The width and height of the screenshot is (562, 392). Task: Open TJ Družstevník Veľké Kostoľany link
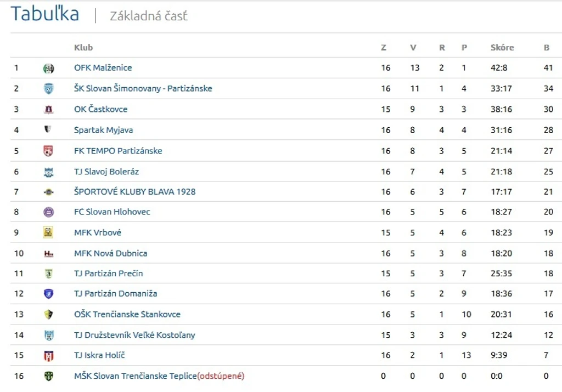click(134, 335)
